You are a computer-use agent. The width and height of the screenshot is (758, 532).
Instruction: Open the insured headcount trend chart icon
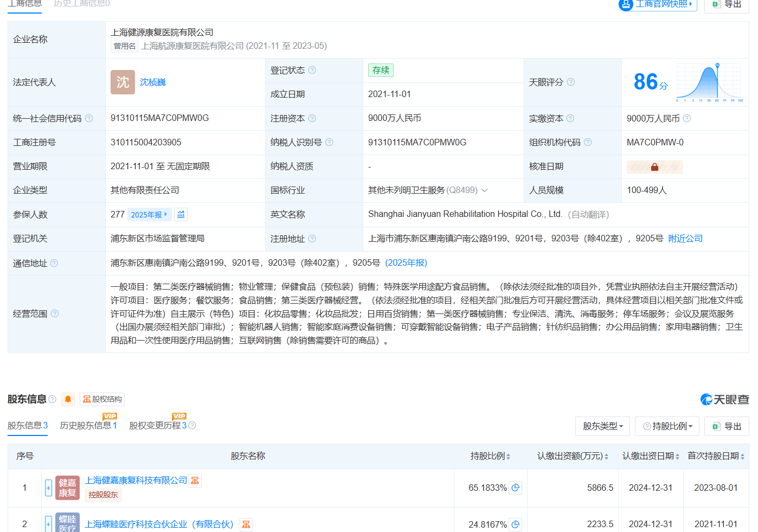click(x=181, y=215)
